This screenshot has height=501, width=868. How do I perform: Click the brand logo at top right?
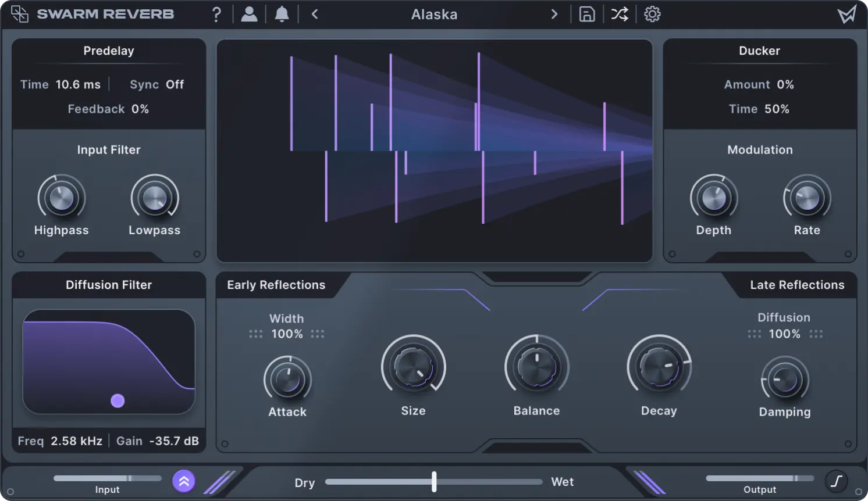847,14
